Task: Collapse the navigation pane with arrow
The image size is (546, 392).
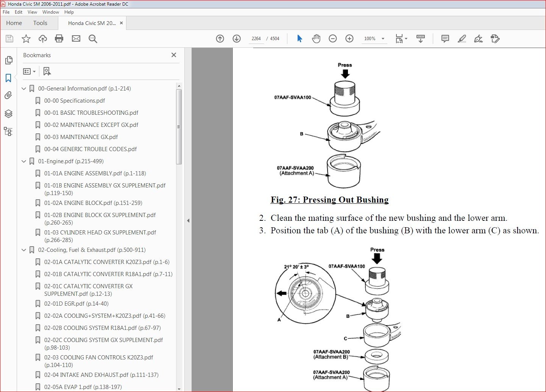Action: point(188,220)
